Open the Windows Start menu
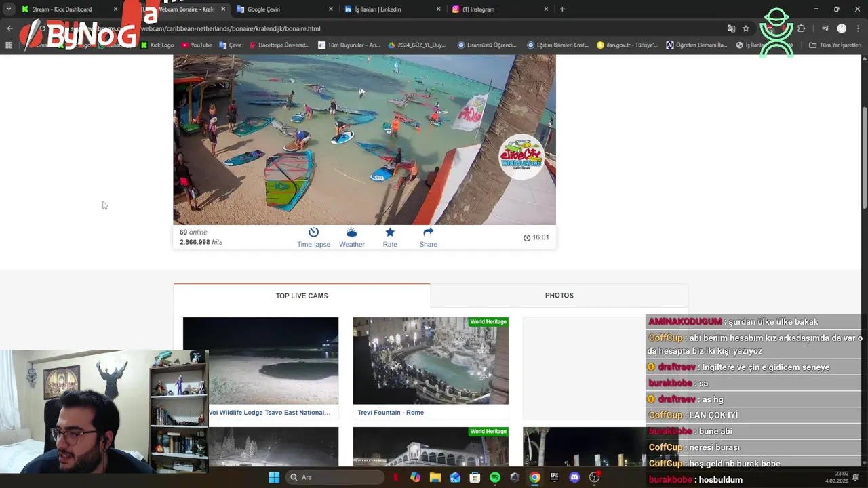 [x=274, y=477]
